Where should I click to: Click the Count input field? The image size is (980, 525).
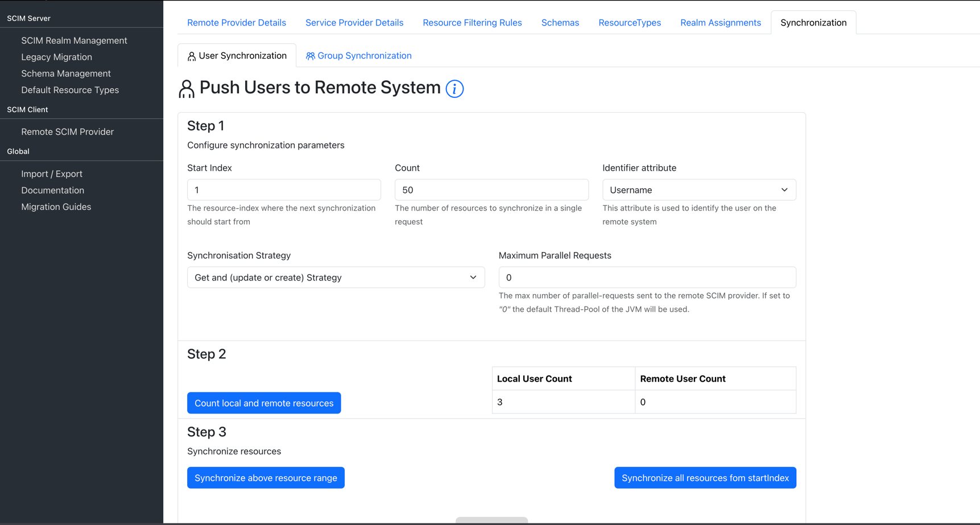coord(491,189)
